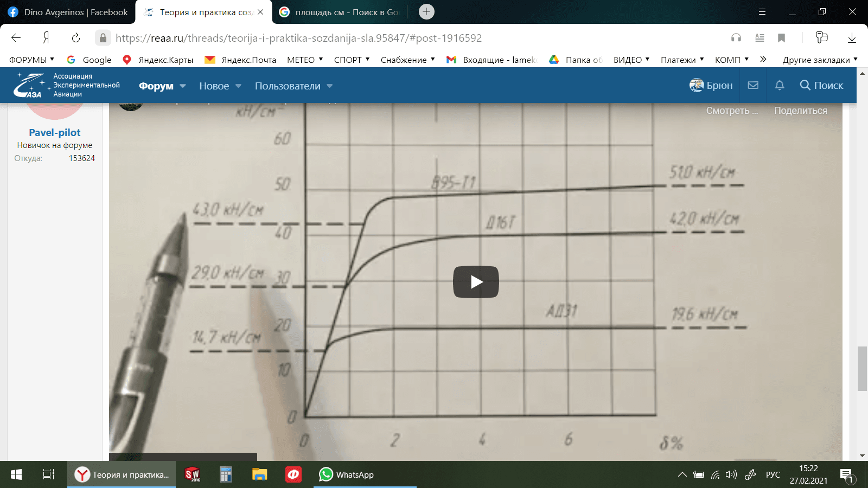Open browser collections icon

click(x=822, y=37)
